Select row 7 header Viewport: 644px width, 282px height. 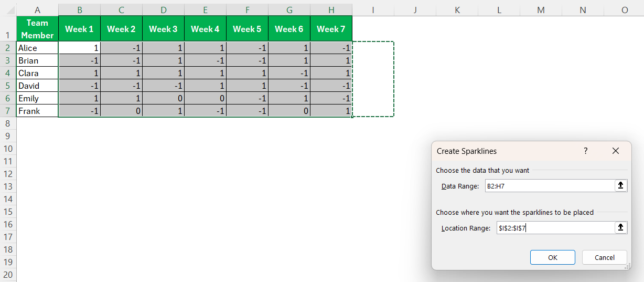click(8, 111)
